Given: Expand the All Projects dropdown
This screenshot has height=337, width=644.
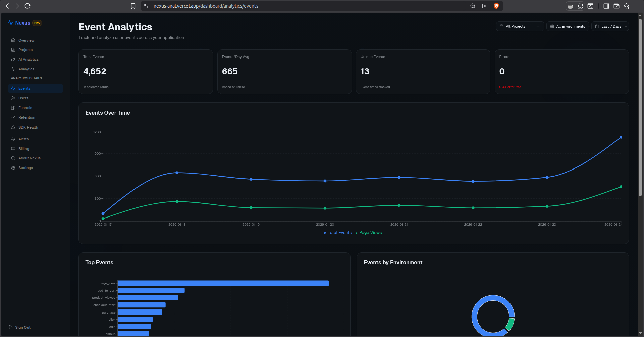Looking at the screenshot, I should click(x=520, y=26).
